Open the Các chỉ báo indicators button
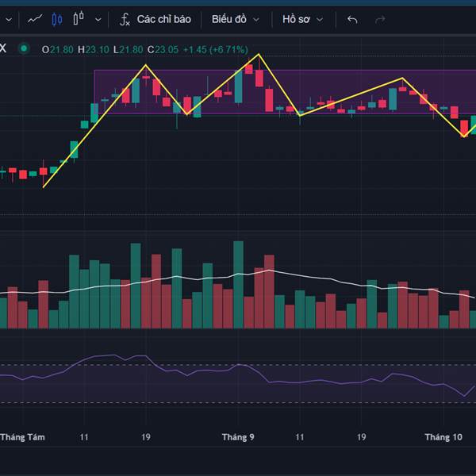This screenshot has width=476, height=476. [x=154, y=19]
